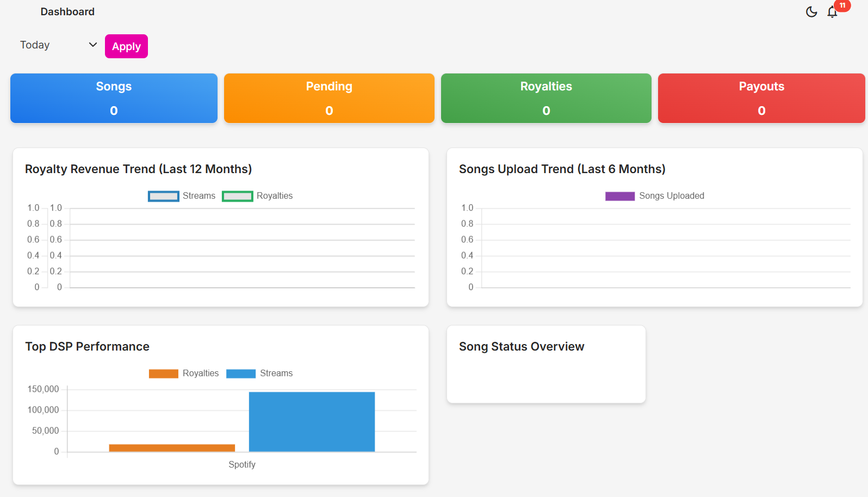Open notifications via the bell icon
The height and width of the screenshot is (497, 868).
click(x=832, y=12)
